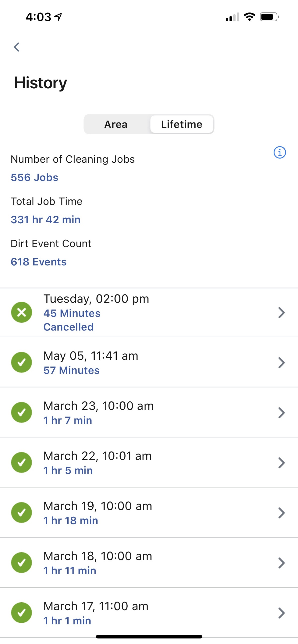Open the March 23, 10:00 am entry
The height and width of the screenshot is (644, 298).
149,412
